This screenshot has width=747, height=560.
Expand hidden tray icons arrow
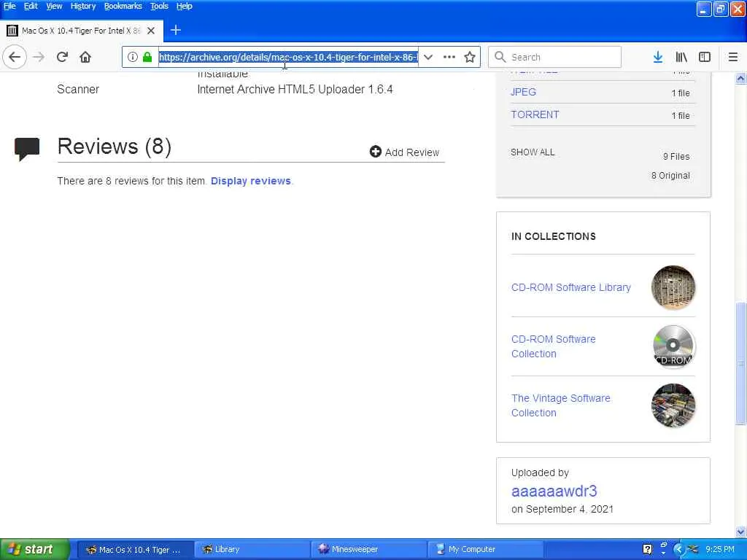679,550
